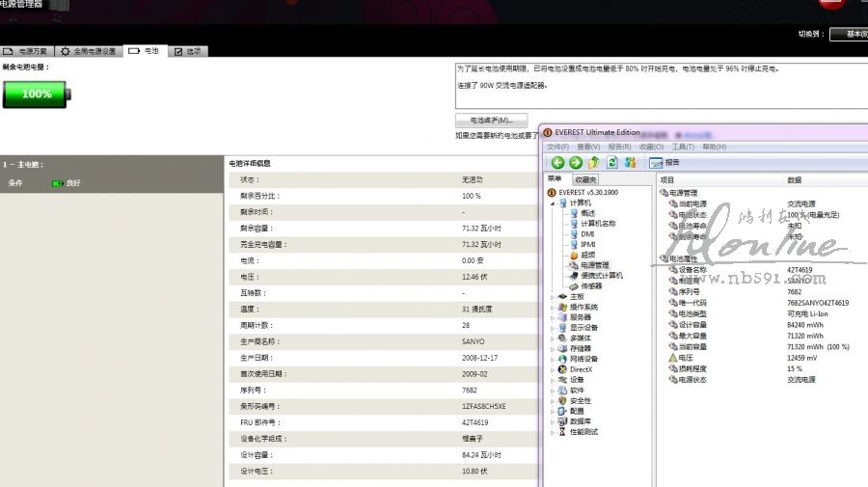Image resolution: width=868 pixels, height=487 pixels.
Task: Open the 文件(F) menu in EVEREST
Action: click(558, 147)
